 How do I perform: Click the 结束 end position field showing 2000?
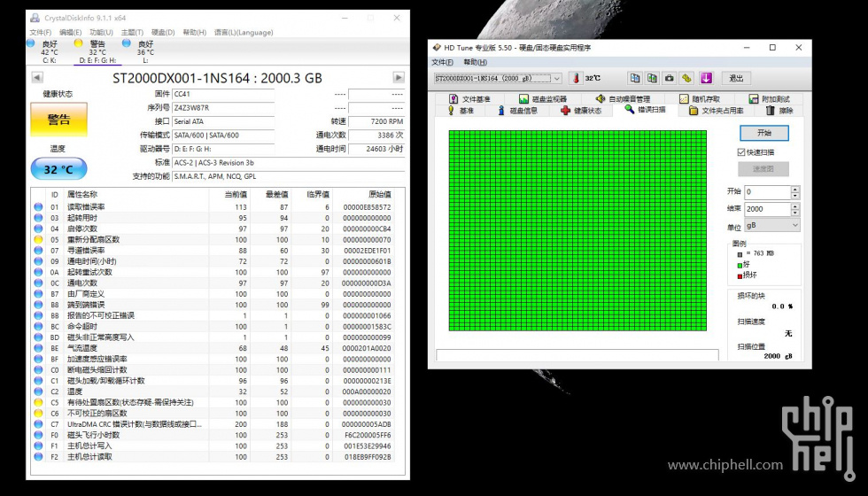click(x=767, y=209)
